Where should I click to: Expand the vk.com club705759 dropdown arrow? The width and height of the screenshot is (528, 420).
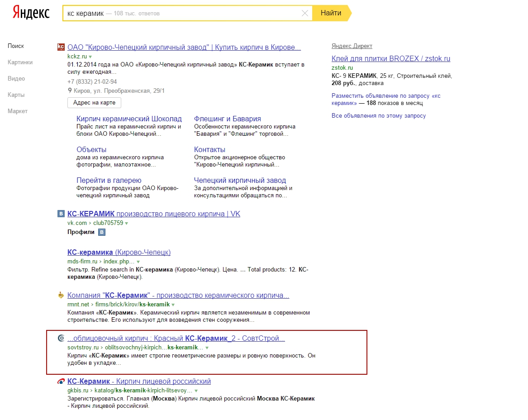127,223
